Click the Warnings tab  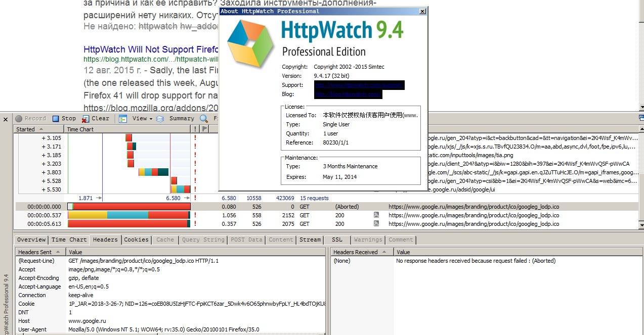coord(369,240)
